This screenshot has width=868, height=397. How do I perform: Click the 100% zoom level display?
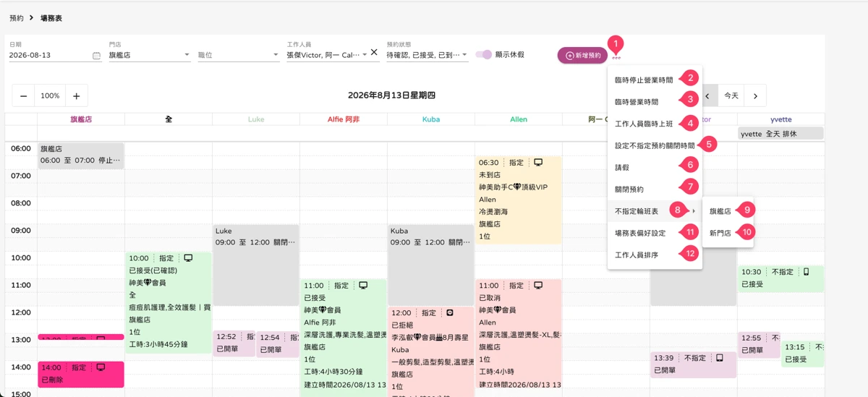(x=50, y=95)
